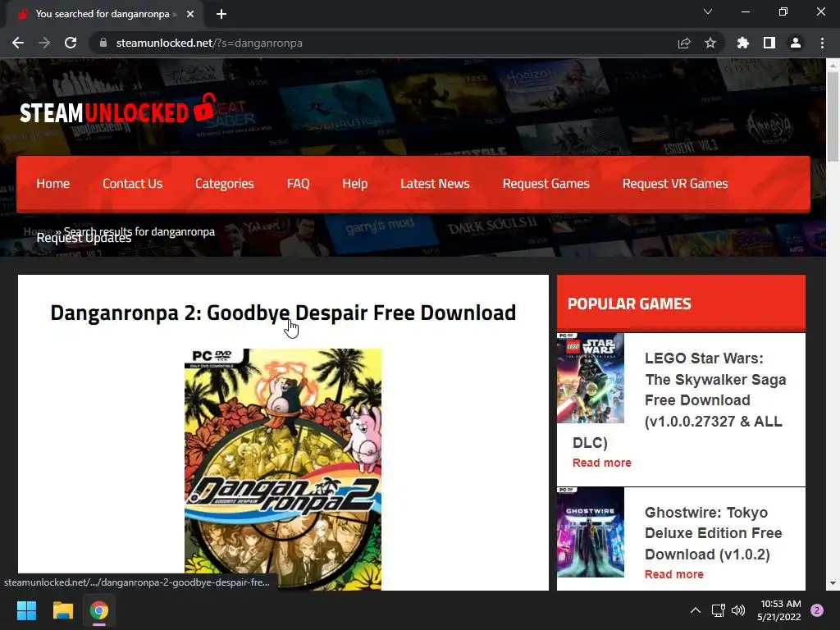
Task: Click the network status tray icon
Action: (x=718, y=610)
